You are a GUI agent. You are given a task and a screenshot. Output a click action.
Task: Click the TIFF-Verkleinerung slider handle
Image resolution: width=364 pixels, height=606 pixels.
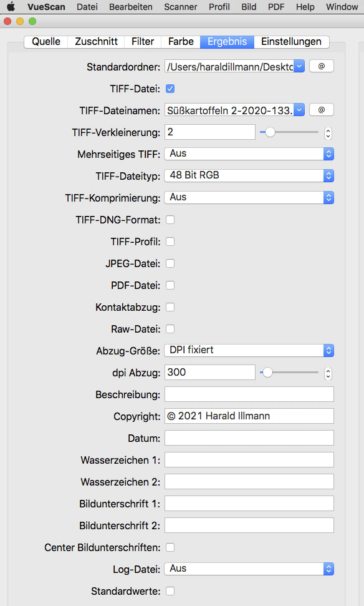pyautogui.click(x=270, y=132)
